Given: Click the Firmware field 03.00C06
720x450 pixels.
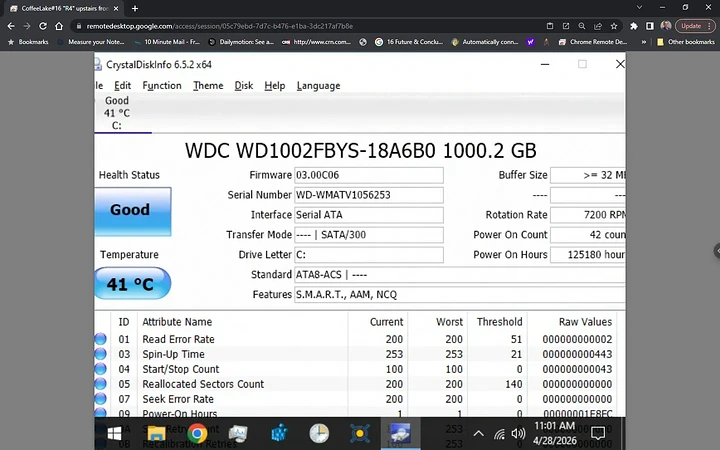Looking at the screenshot, I should click(x=369, y=175).
